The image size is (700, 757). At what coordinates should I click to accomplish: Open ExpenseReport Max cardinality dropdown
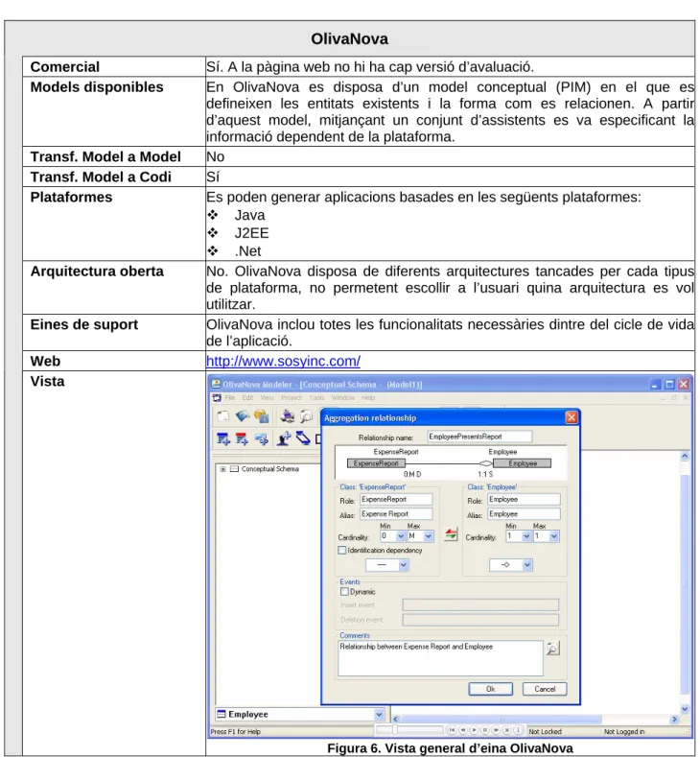coord(429,536)
